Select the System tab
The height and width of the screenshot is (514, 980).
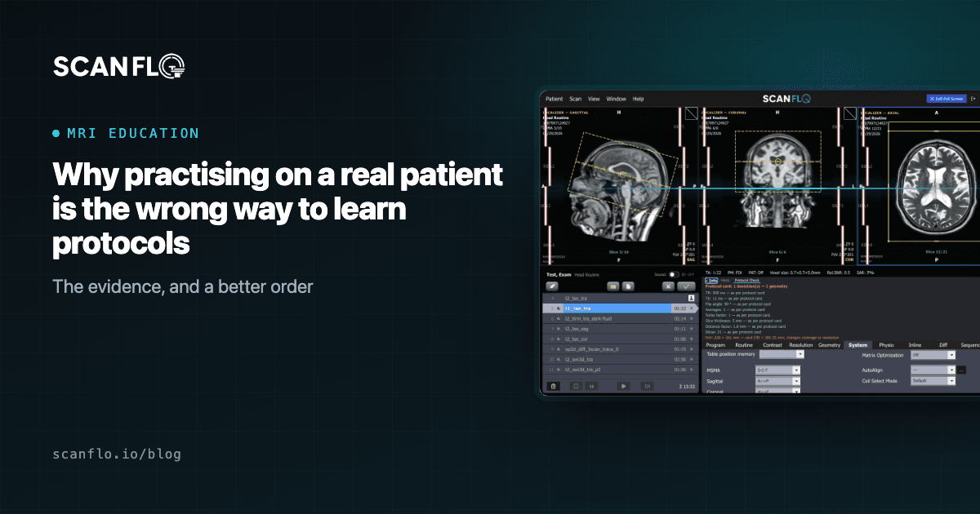pos(857,345)
